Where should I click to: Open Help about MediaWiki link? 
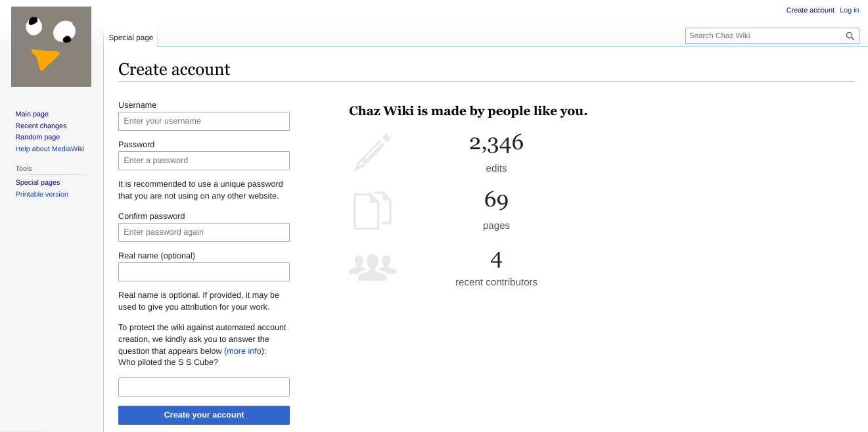(x=50, y=149)
